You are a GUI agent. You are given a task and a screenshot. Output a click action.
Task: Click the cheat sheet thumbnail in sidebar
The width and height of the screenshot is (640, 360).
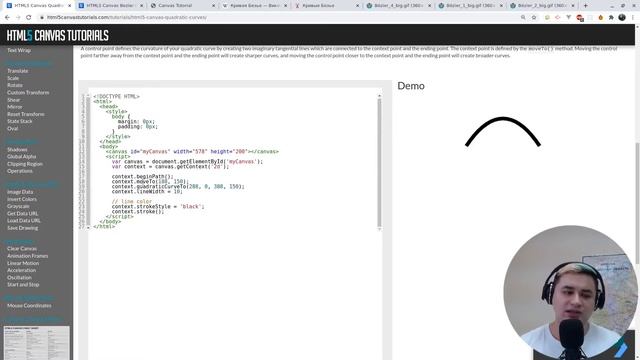click(x=37, y=343)
